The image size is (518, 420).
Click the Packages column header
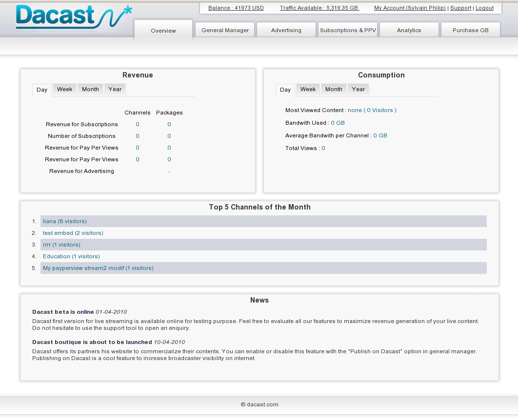pyautogui.click(x=169, y=113)
